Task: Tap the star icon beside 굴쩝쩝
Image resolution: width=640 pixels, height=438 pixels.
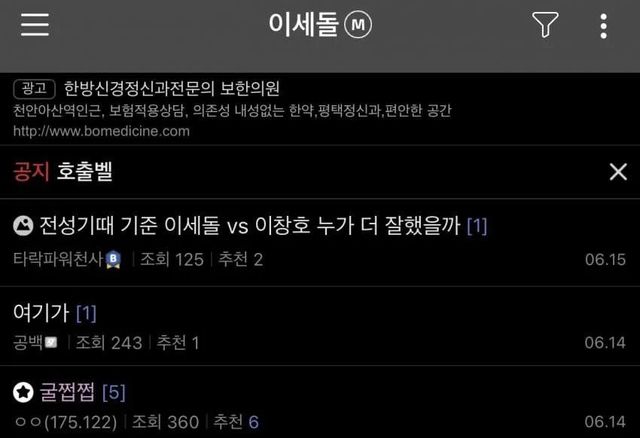Action: point(23,392)
